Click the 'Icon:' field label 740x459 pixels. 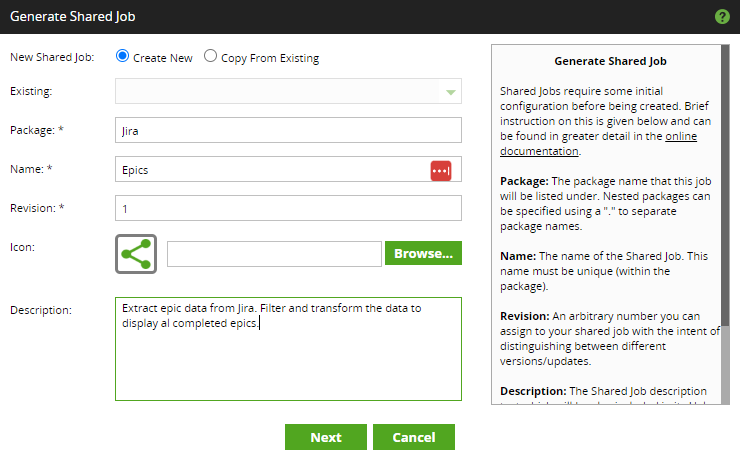coord(22,247)
